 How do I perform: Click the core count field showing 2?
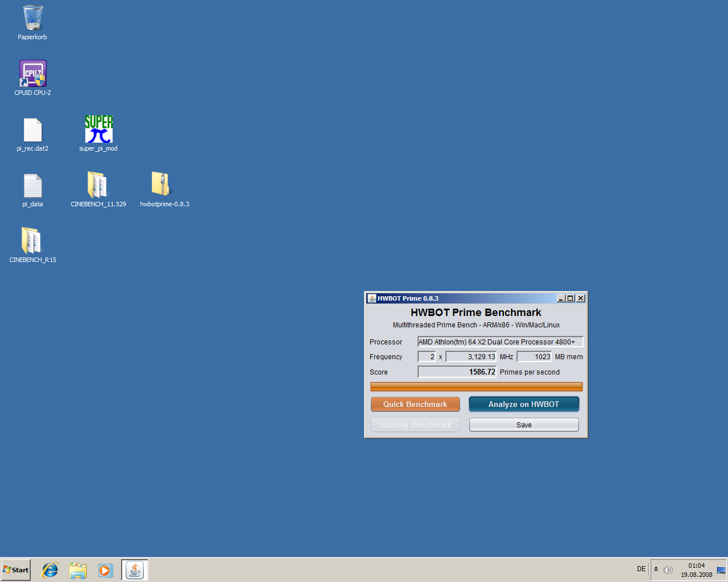pos(427,356)
